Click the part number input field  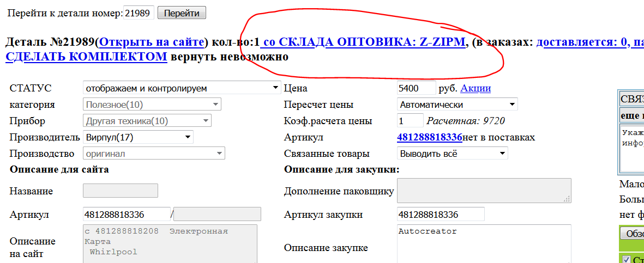point(139,13)
